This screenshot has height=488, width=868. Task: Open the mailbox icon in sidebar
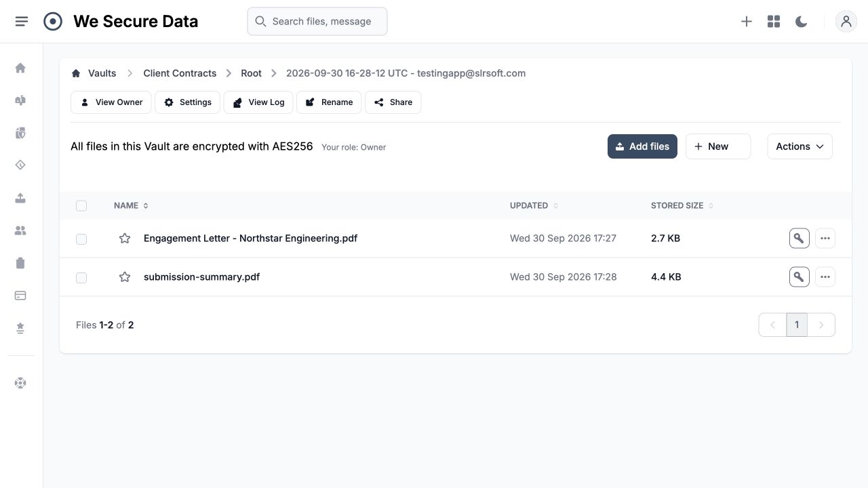(20, 100)
